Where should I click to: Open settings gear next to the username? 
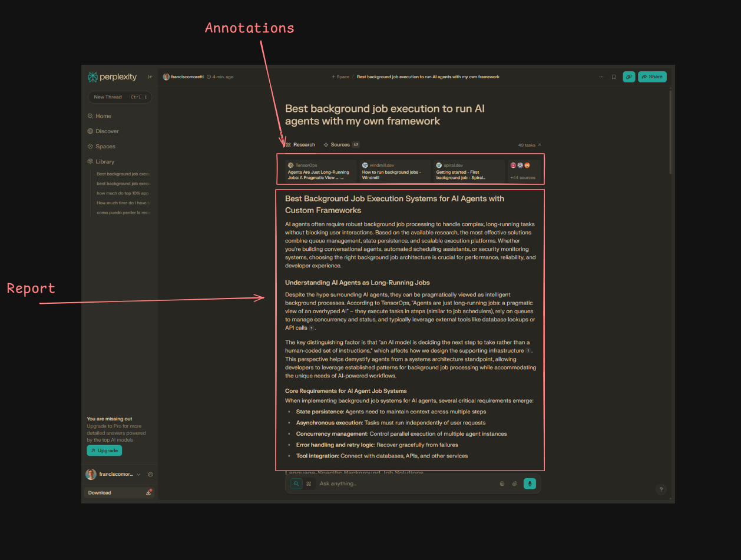[x=150, y=474]
